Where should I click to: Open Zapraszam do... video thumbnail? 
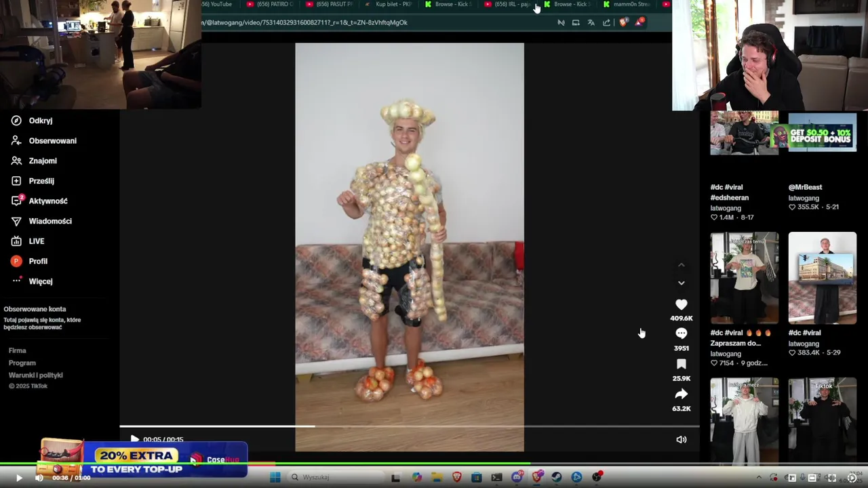tap(745, 278)
